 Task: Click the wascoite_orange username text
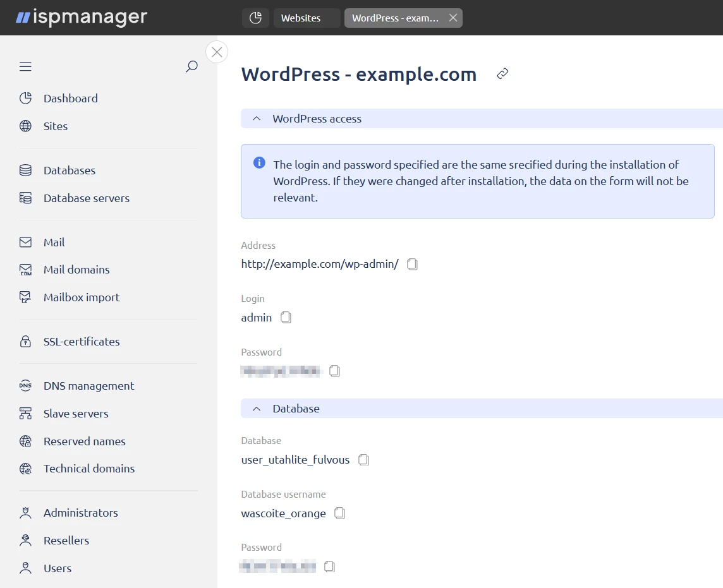click(284, 513)
